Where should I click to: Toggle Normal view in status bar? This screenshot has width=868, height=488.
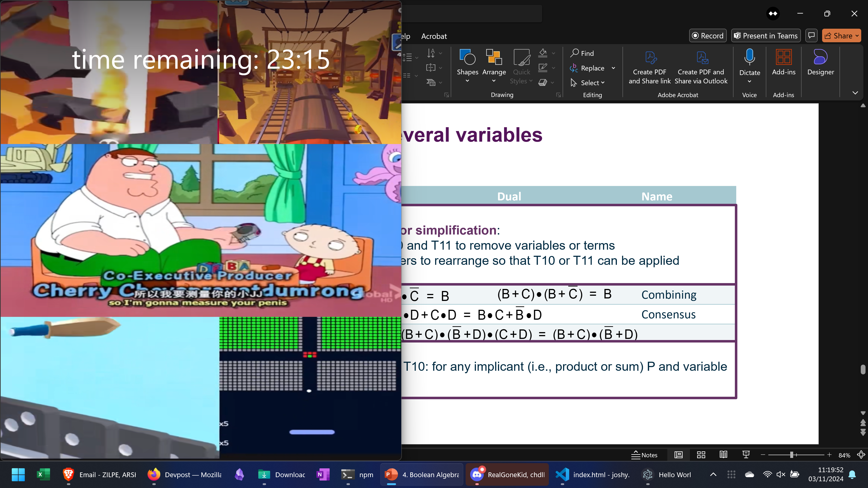click(678, 455)
